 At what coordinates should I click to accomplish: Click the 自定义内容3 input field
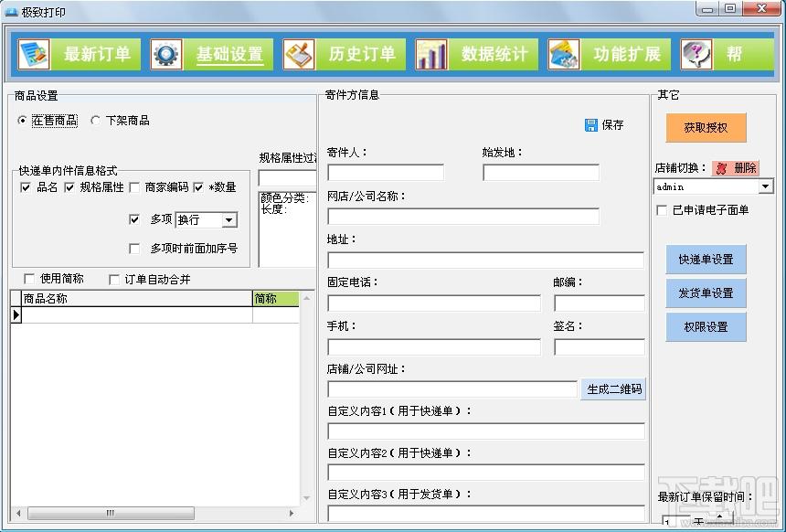tap(486, 514)
